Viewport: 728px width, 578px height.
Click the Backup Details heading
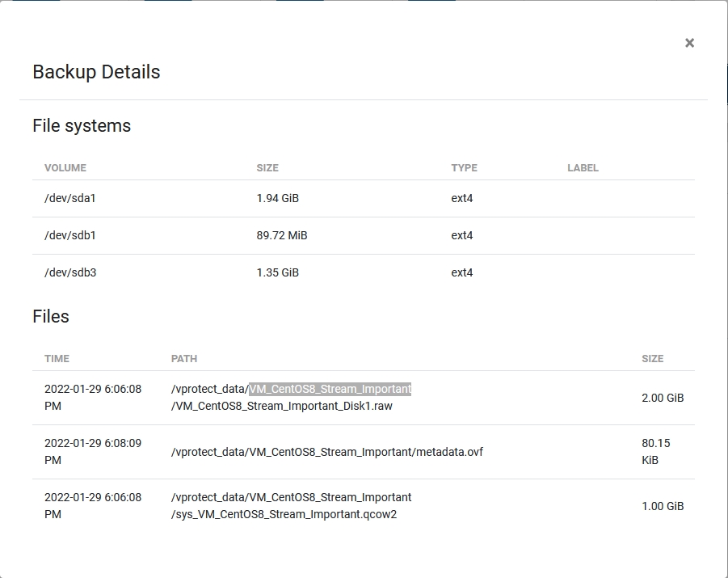click(x=96, y=72)
